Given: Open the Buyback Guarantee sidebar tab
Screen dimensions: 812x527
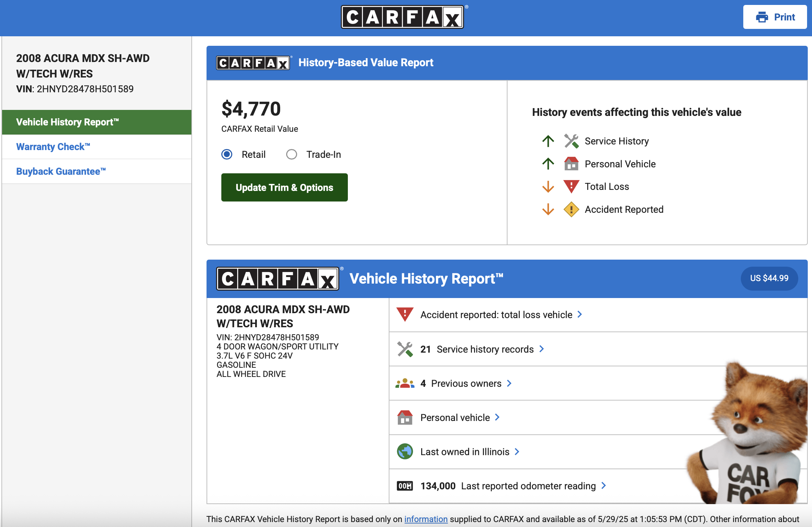Looking at the screenshot, I should click(x=97, y=172).
